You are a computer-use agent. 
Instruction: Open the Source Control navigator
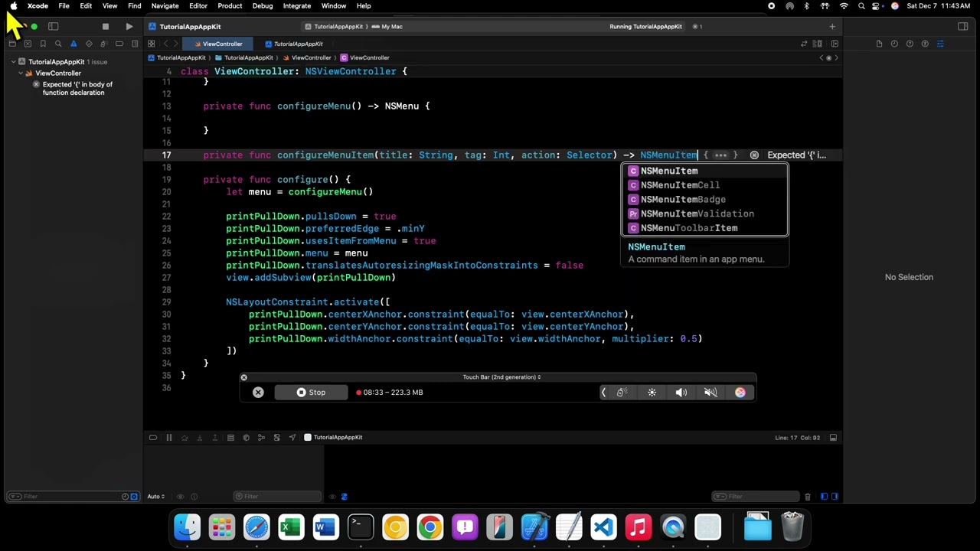pos(28,44)
